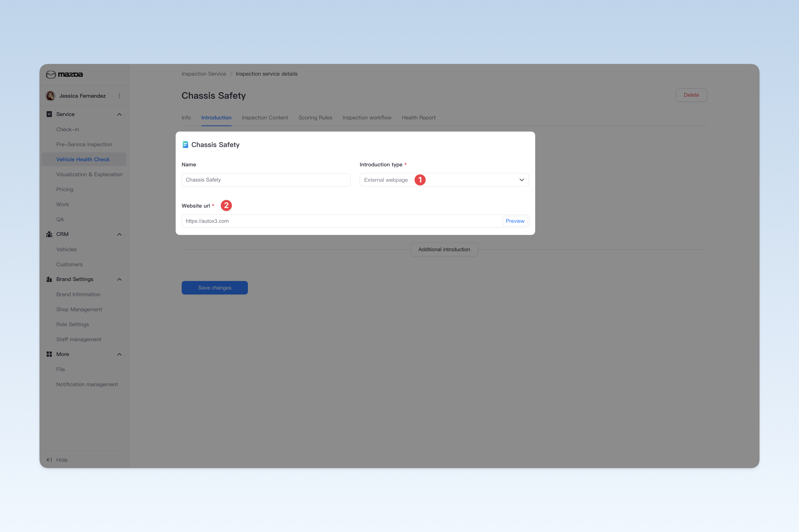This screenshot has height=532, width=799.
Task: Open Notification management under More
Action: pyautogui.click(x=87, y=384)
